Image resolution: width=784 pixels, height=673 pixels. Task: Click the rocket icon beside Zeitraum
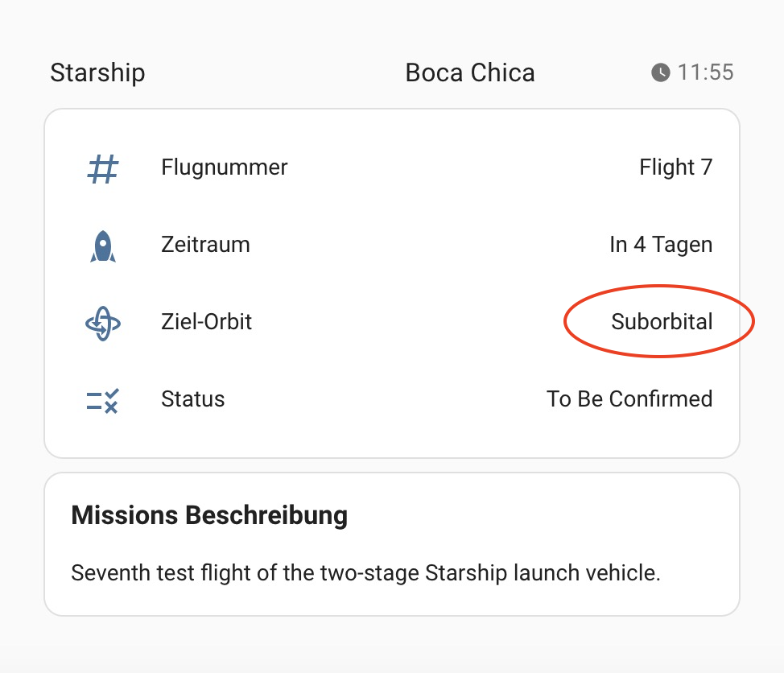click(102, 246)
